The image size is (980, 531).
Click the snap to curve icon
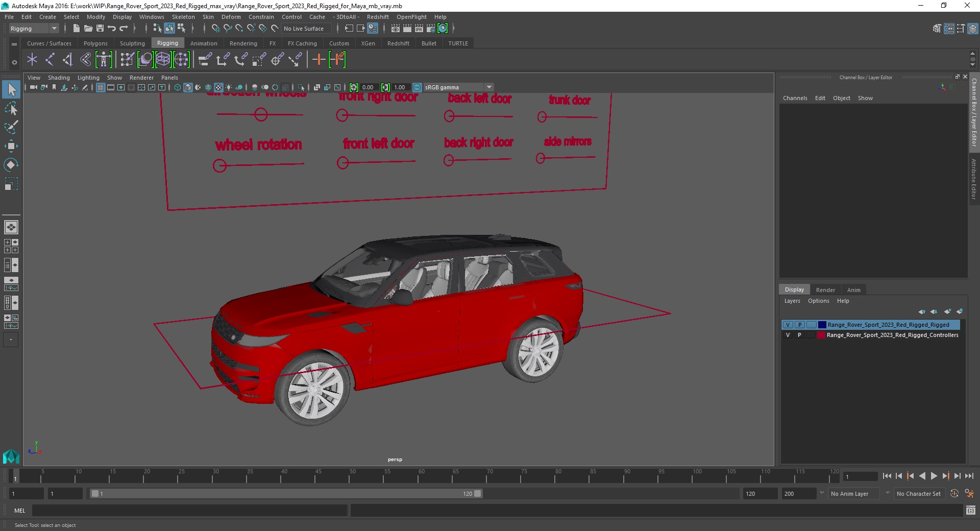pos(227,29)
